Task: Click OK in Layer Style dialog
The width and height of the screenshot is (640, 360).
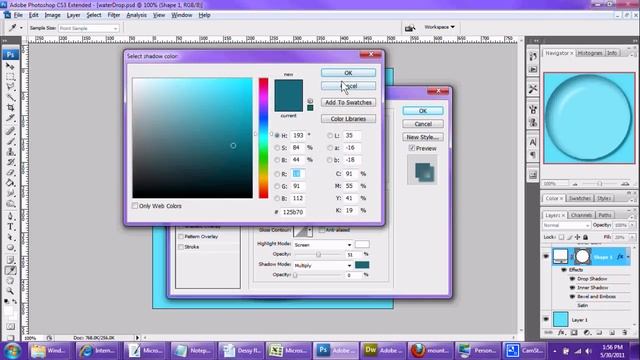Action: point(422,111)
